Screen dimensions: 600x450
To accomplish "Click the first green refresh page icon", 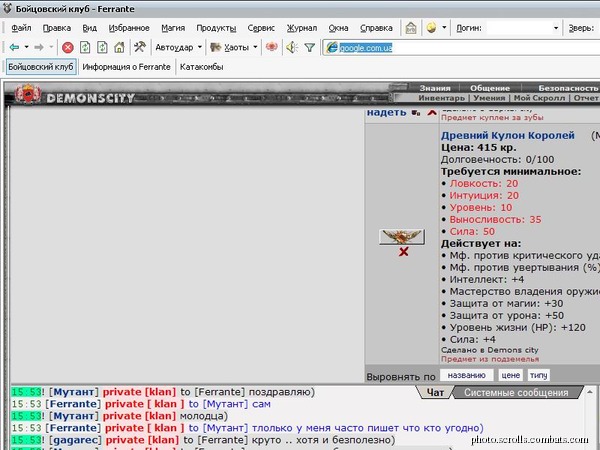I will (x=85, y=47).
